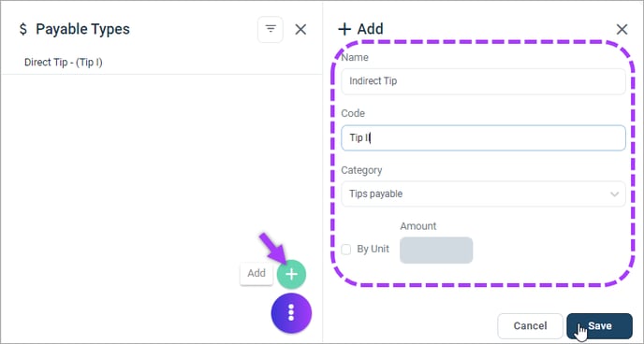Close the Payable Types panel
The width and height of the screenshot is (644, 344).
(300, 30)
